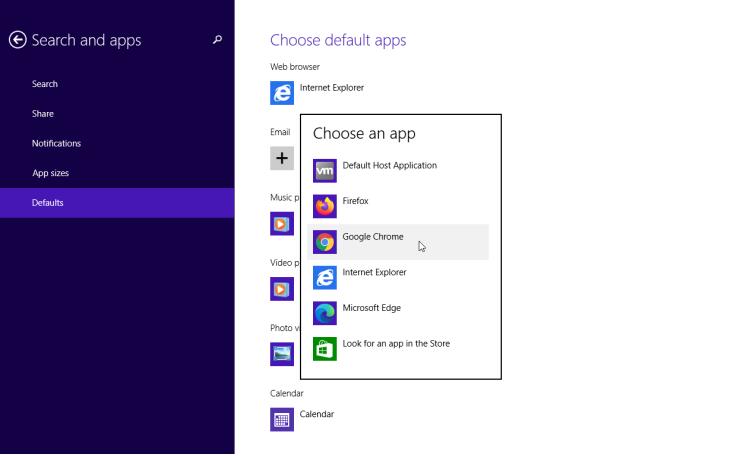Click the Calendar app icon
The height and width of the screenshot is (456, 729).
tap(282, 419)
